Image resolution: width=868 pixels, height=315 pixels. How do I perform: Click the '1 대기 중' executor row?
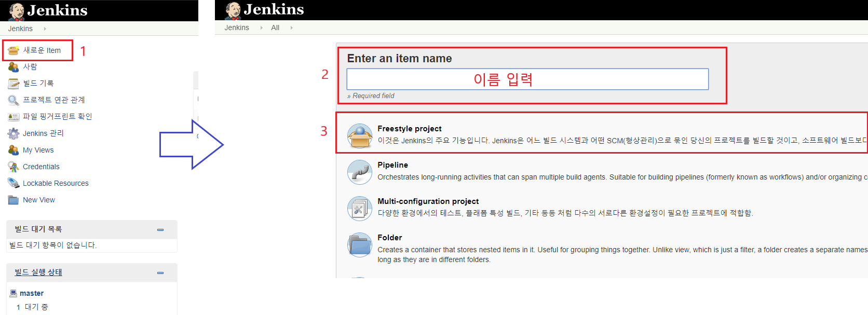pos(32,307)
